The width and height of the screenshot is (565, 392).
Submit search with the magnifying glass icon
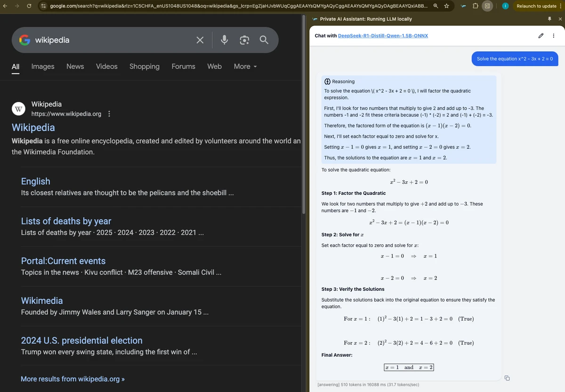tap(264, 40)
